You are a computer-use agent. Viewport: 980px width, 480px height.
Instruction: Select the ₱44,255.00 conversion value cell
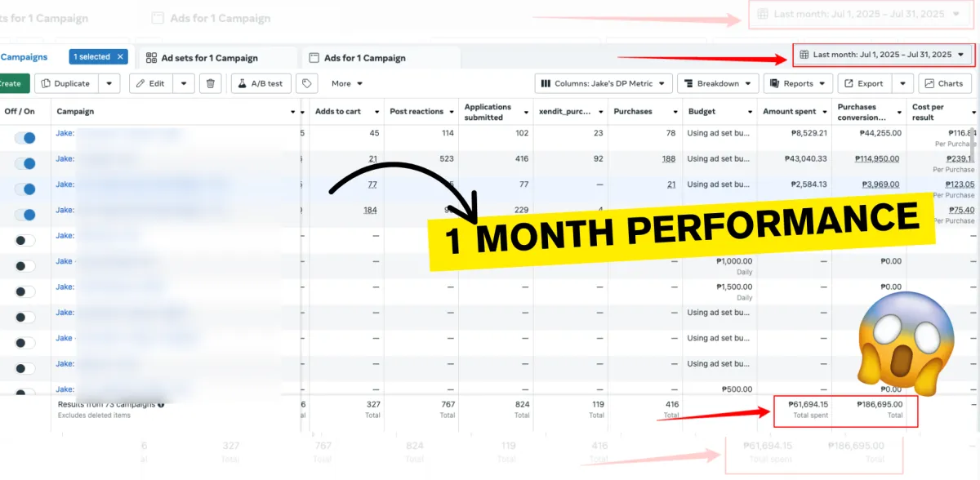pyautogui.click(x=880, y=133)
